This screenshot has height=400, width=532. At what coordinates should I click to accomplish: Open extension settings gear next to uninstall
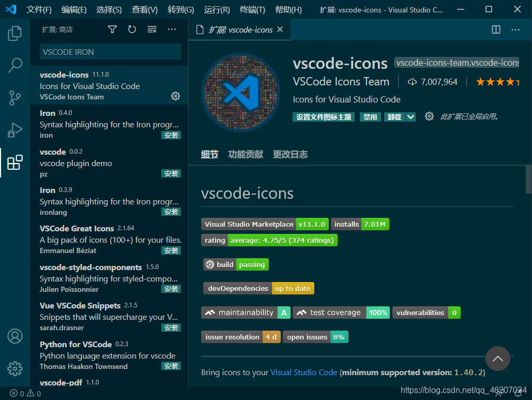pyautogui.click(x=429, y=116)
